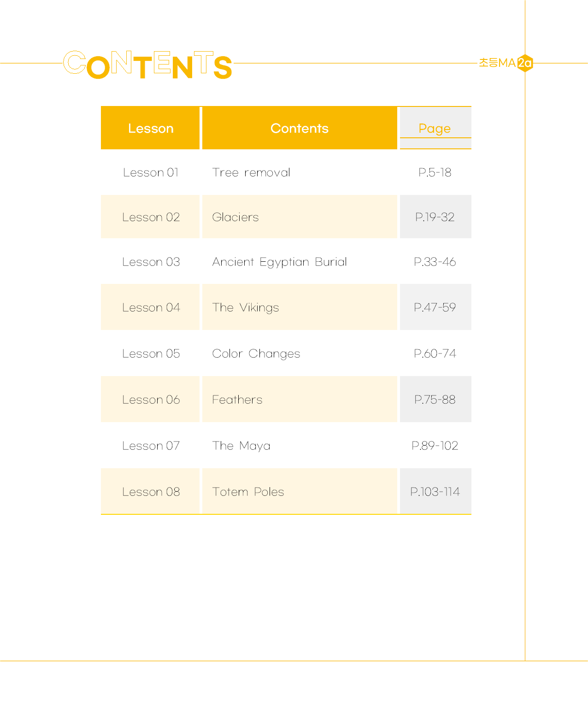Select the Page column header
Viewport: 588px width, 724px height.
point(435,128)
